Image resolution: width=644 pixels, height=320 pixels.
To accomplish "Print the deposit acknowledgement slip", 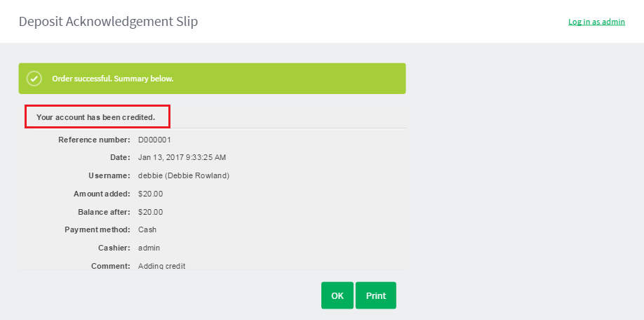I will (x=376, y=295).
